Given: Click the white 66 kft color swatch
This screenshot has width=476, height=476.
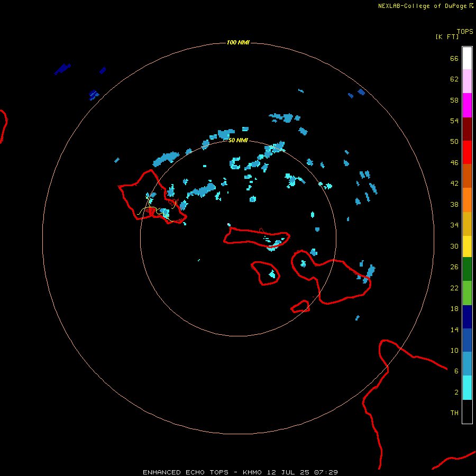Looking at the screenshot, I should click(467, 58).
